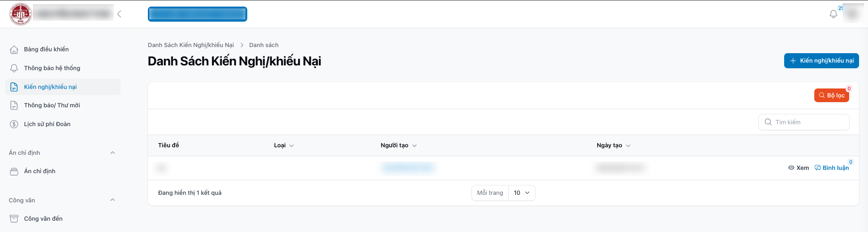Collapse the Ấn chỉ định section
Screen dimensions: 868x232
point(113,153)
